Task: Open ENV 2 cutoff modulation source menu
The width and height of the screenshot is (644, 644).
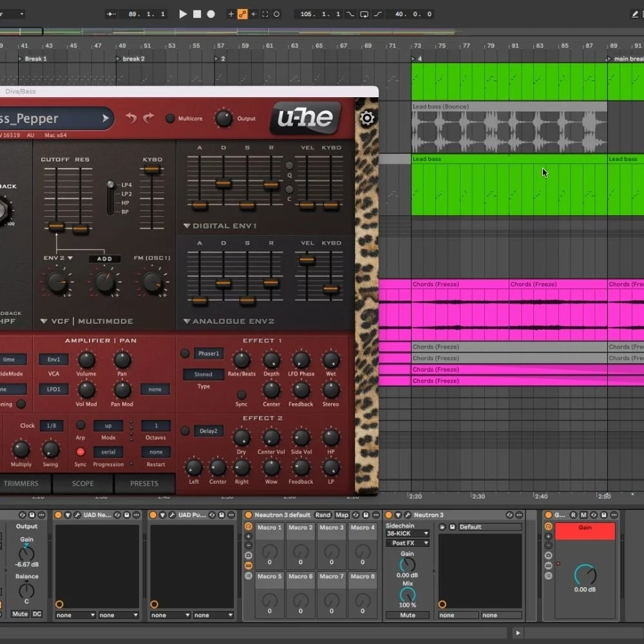Action: click(x=58, y=258)
